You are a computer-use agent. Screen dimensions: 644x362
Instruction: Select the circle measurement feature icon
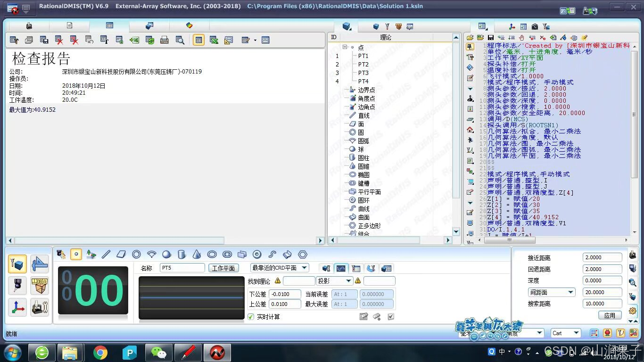137,254
